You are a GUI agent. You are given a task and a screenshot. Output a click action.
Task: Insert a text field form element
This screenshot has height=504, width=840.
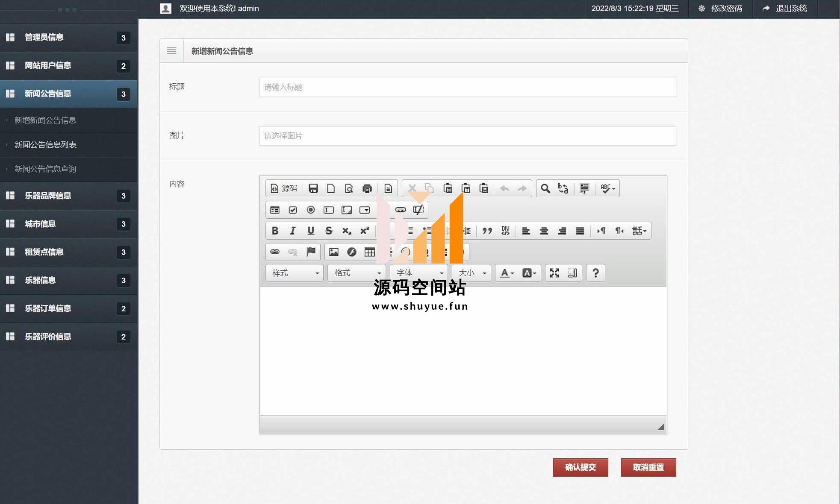point(329,210)
